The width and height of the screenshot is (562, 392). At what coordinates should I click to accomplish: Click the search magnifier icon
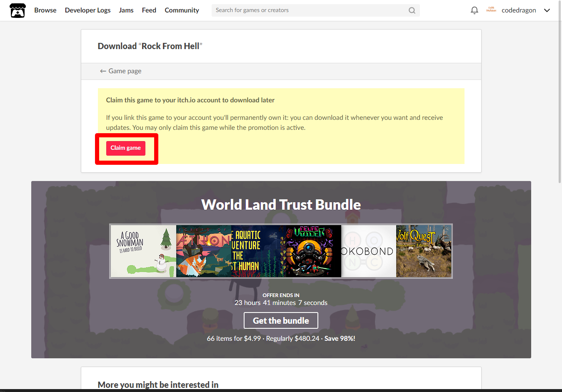click(412, 10)
